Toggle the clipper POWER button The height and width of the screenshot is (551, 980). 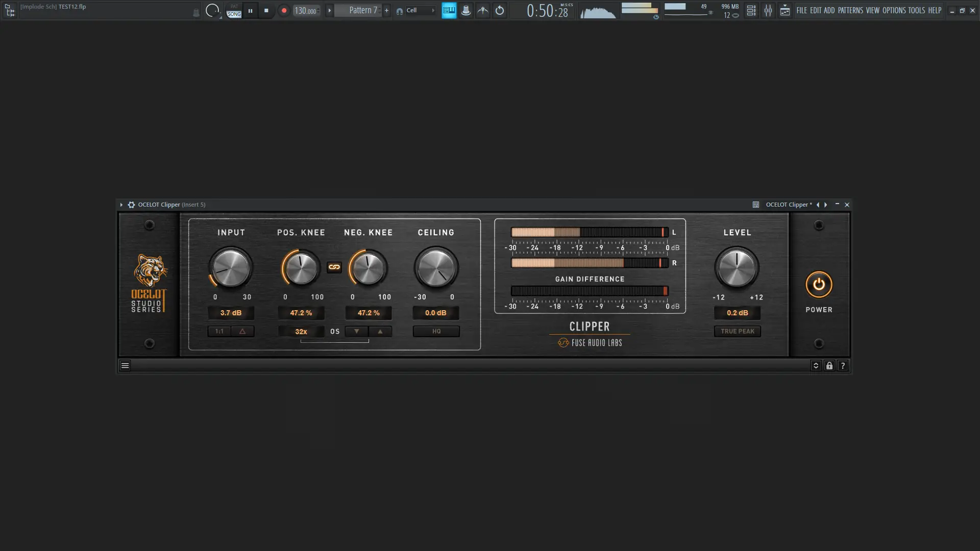(x=819, y=285)
